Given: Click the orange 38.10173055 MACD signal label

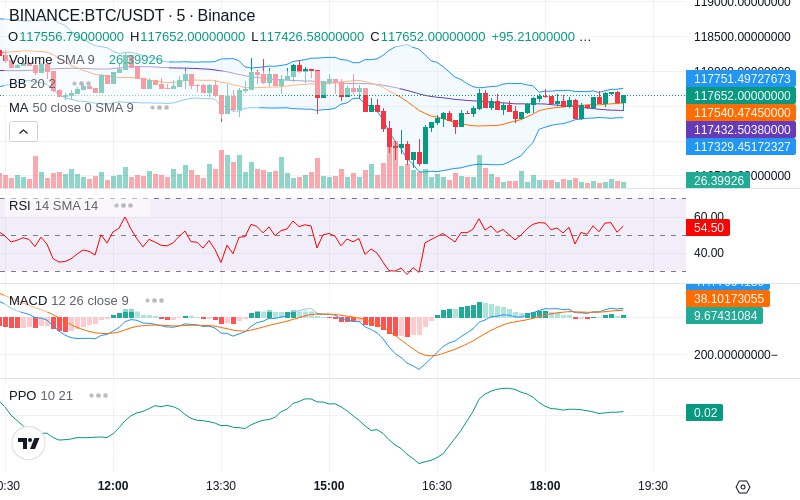Looking at the screenshot, I should 728,298.
